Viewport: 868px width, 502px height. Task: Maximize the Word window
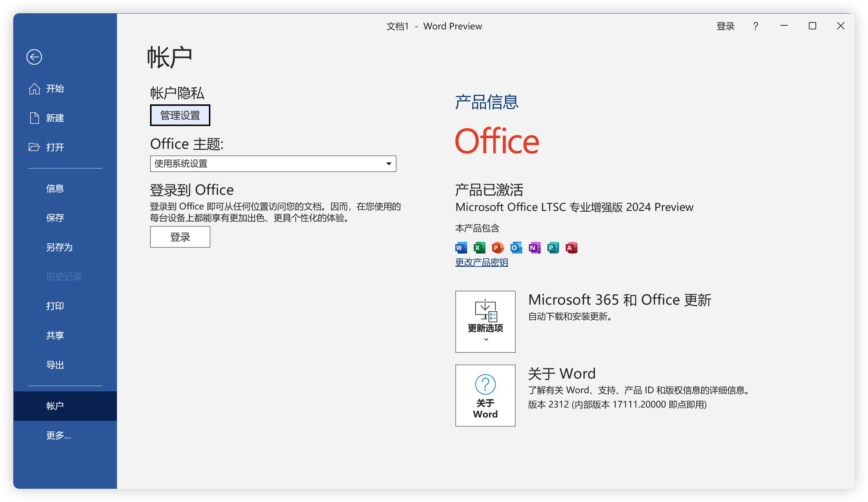point(812,26)
